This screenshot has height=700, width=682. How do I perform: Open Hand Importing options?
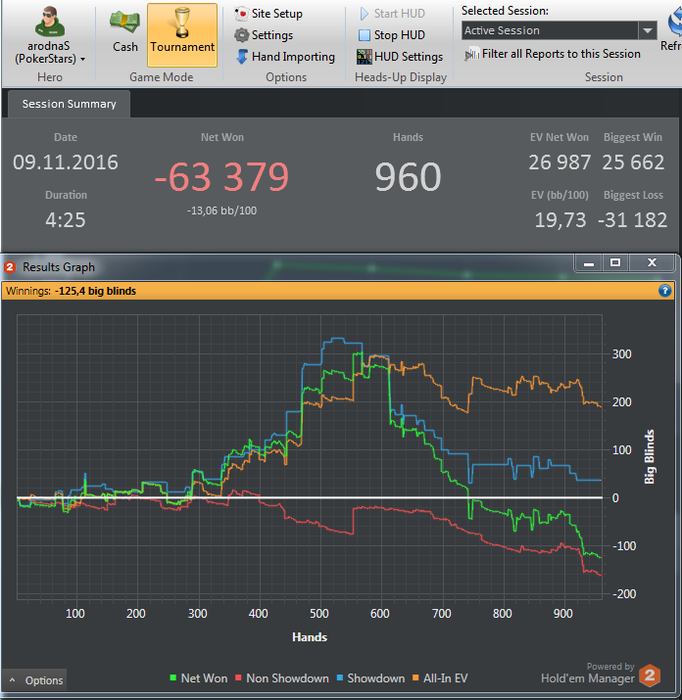tap(285, 57)
